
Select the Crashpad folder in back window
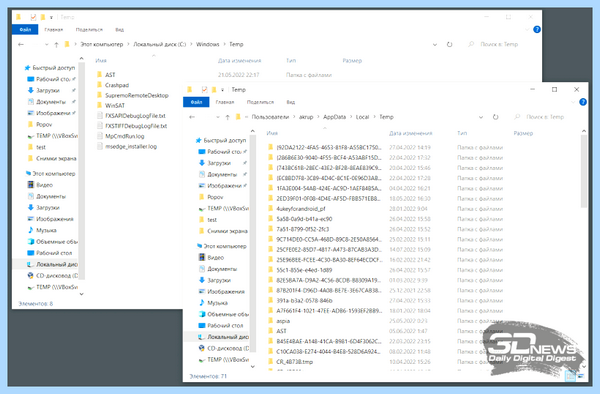[x=117, y=85]
